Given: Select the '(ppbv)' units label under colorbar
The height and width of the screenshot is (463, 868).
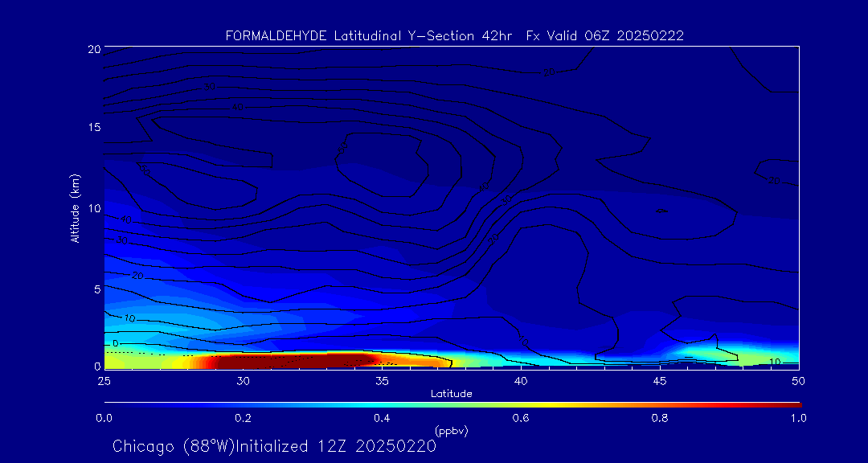Looking at the screenshot, I should 452,431.
